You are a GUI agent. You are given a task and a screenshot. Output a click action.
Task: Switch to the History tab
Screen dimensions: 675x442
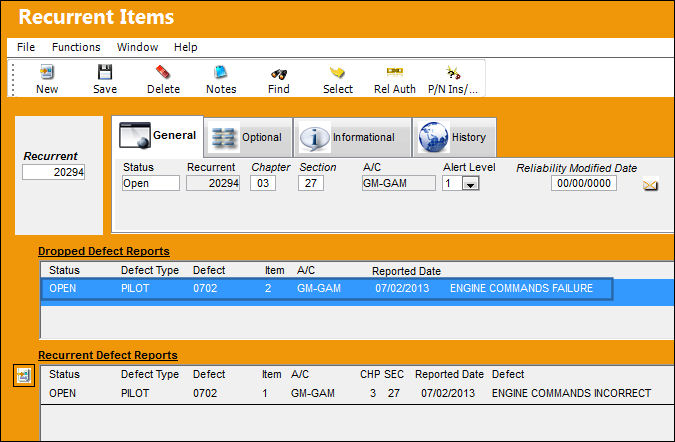[x=455, y=137]
